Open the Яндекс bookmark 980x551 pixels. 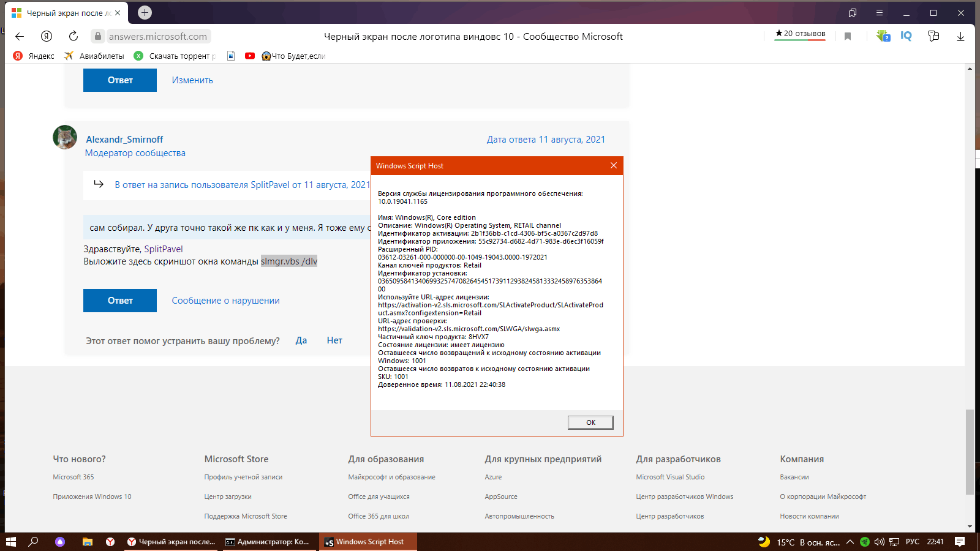tap(34, 56)
